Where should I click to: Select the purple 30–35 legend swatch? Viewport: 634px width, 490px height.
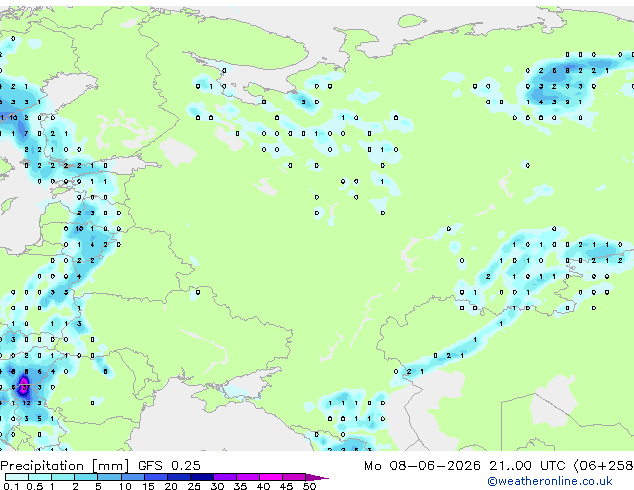(x=225, y=477)
